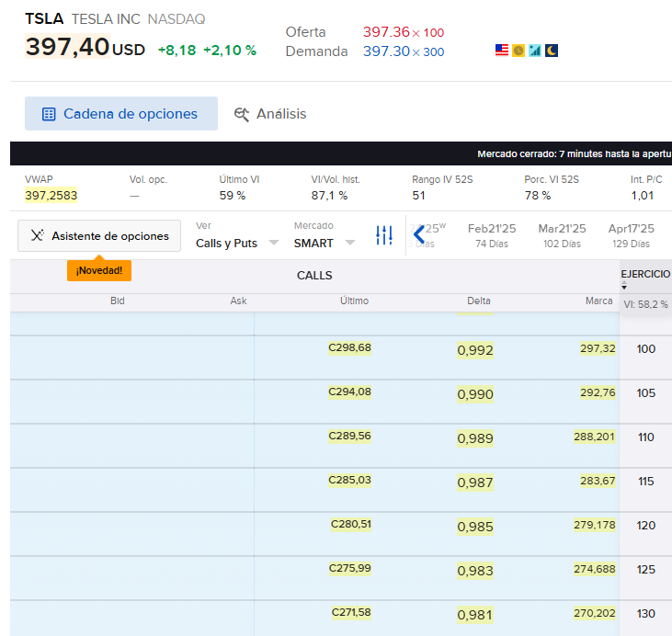The width and height of the screenshot is (672, 636).
Task: Click mark value 292,76
Action: (598, 392)
